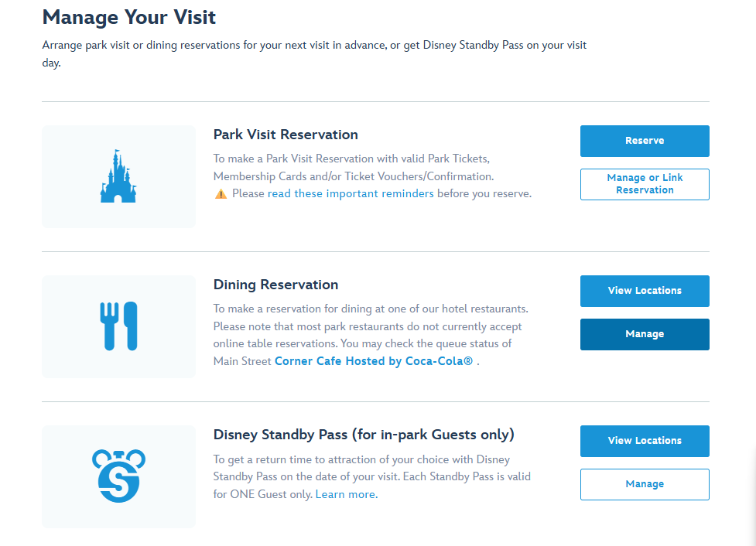Image resolution: width=756 pixels, height=546 pixels.
Task: Click the Standby Pass return time description
Action: (371, 468)
